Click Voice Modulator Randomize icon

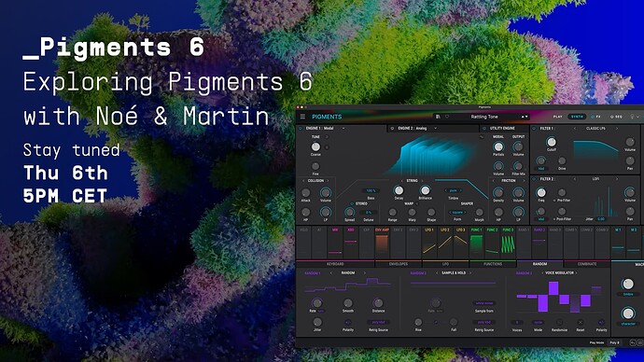coord(559,323)
